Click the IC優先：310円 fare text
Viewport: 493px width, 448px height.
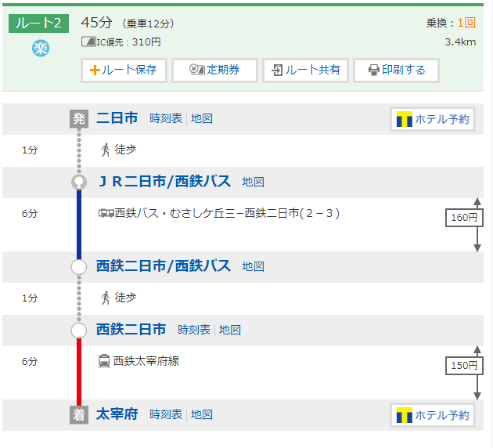point(128,42)
